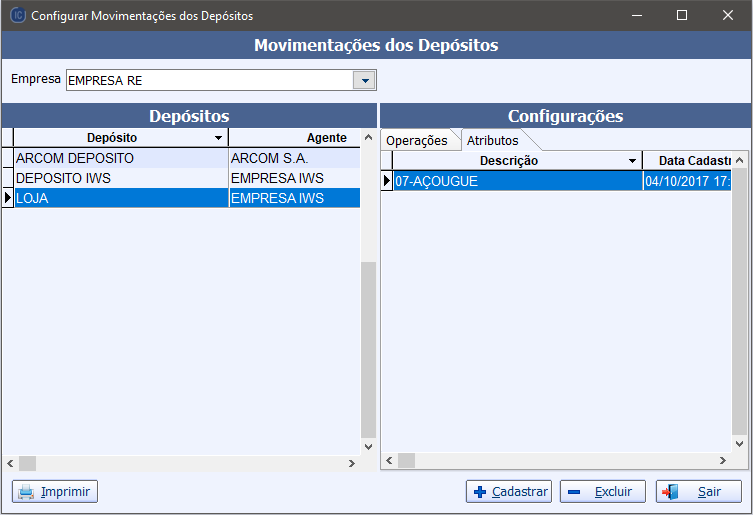Switch to the Operações tab
The image size is (753, 515).
coord(417,140)
